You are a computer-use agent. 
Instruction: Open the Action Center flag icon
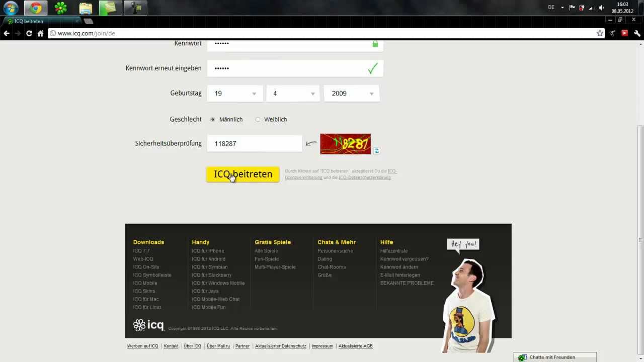click(x=572, y=8)
